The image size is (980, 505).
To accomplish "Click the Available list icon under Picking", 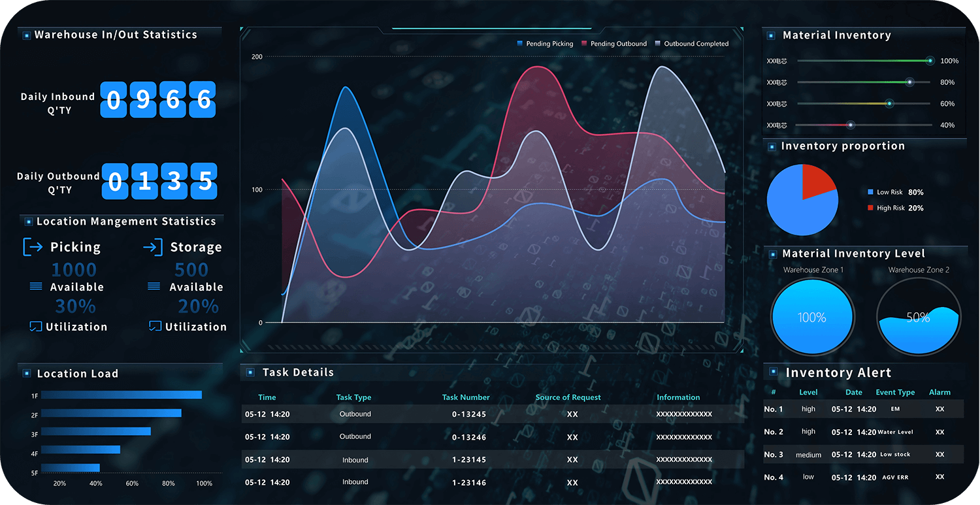I will (36, 287).
